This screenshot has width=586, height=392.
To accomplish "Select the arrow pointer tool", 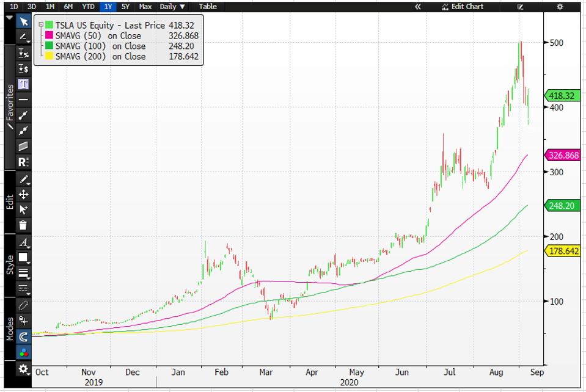I will click(x=23, y=22).
